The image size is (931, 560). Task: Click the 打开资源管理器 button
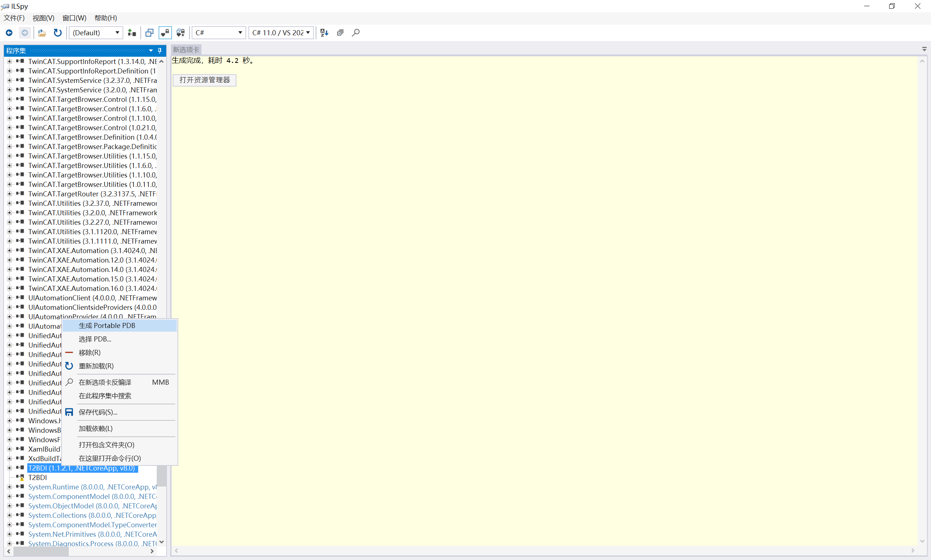point(204,80)
